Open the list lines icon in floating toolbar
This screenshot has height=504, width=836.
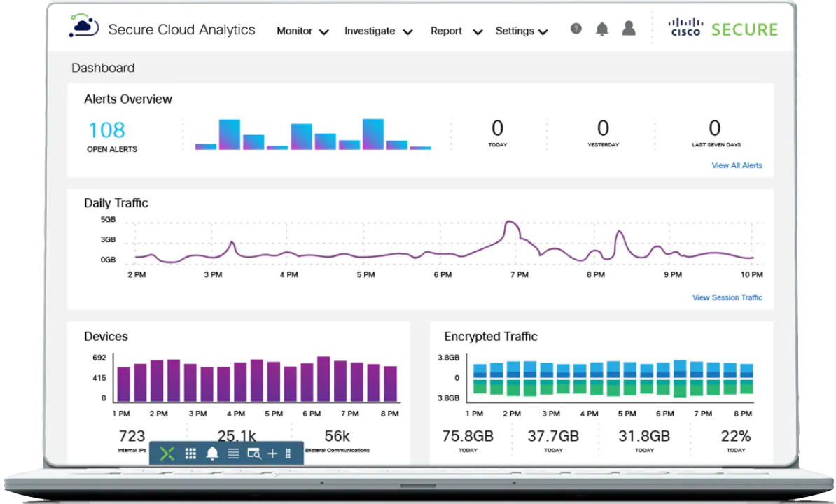233,454
